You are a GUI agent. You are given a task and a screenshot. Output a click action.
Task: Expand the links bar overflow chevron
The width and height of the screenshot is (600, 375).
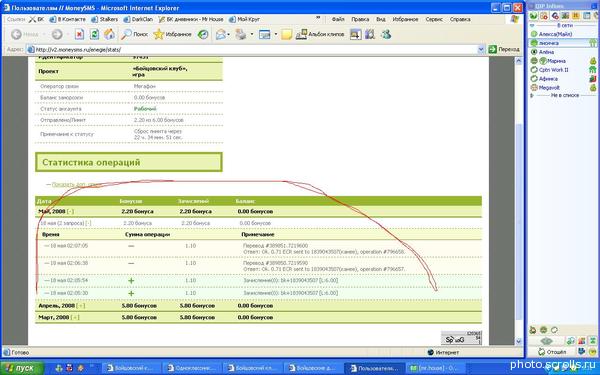pos(318,18)
